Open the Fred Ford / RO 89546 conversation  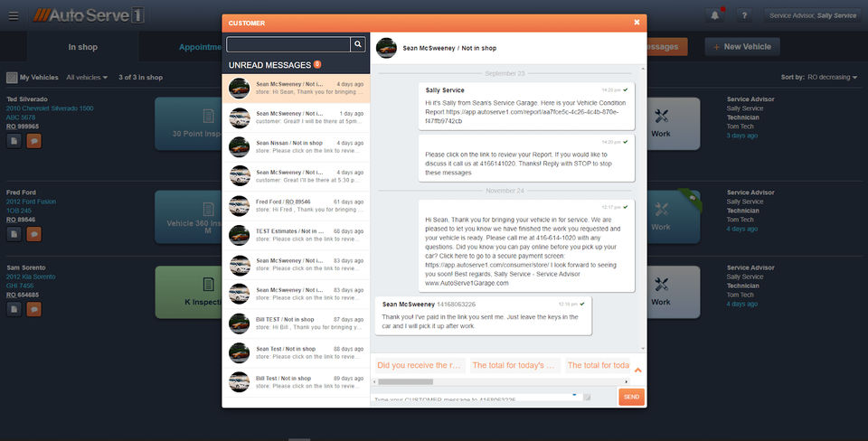[x=297, y=205]
